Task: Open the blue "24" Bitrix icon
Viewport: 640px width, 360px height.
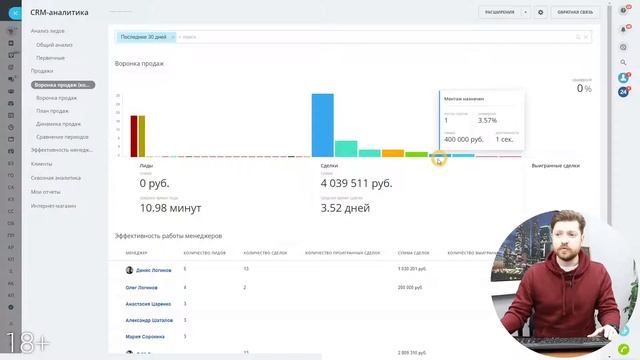Action: (623, 92)
